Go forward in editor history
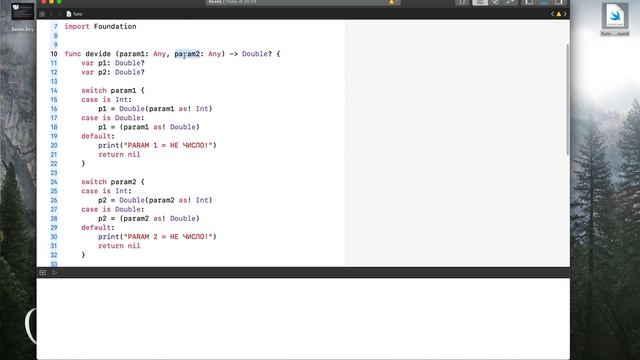The width and height of the screenshot is (640, 360). pos(59,14)
